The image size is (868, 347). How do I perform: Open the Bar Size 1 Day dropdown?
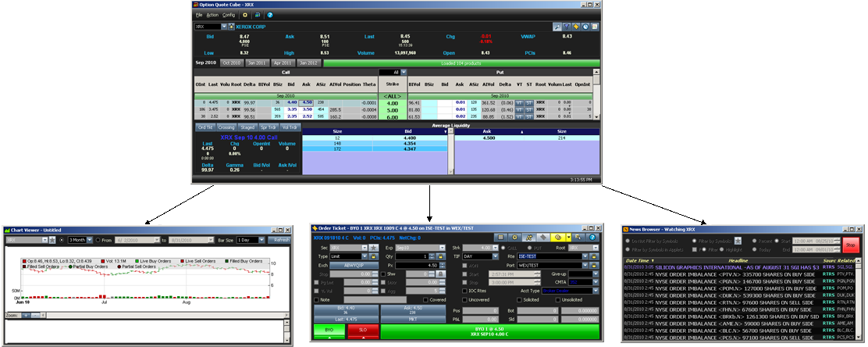click(261, 240)
